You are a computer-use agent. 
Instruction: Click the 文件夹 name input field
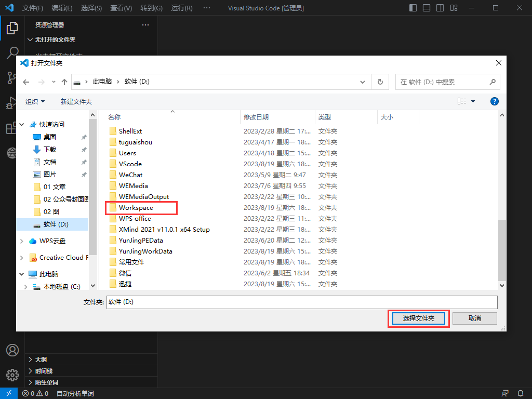(x=302, y=302)
